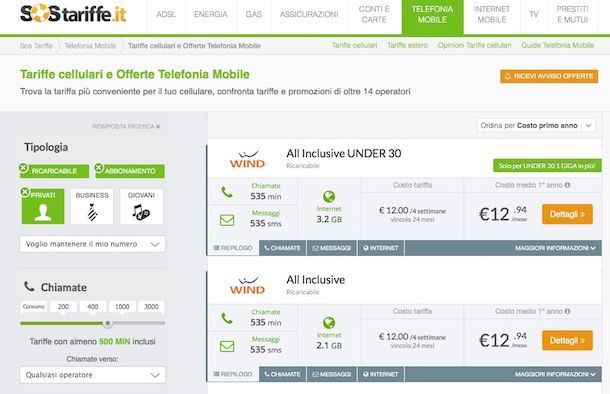Reset search with Reimposta Ricerca
This screenshot has width=610, height=394.
pyautogui.click(x=126, y=126)
